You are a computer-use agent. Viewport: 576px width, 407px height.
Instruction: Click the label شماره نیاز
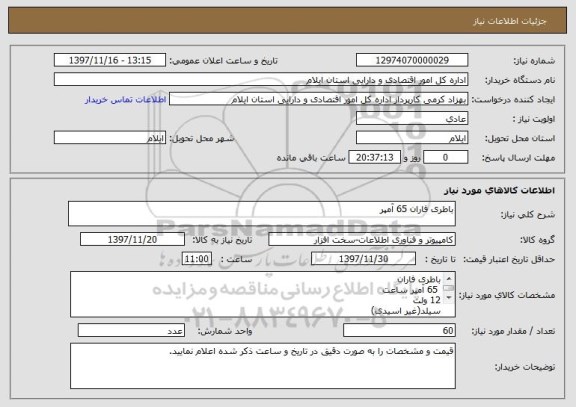[534, 61]
